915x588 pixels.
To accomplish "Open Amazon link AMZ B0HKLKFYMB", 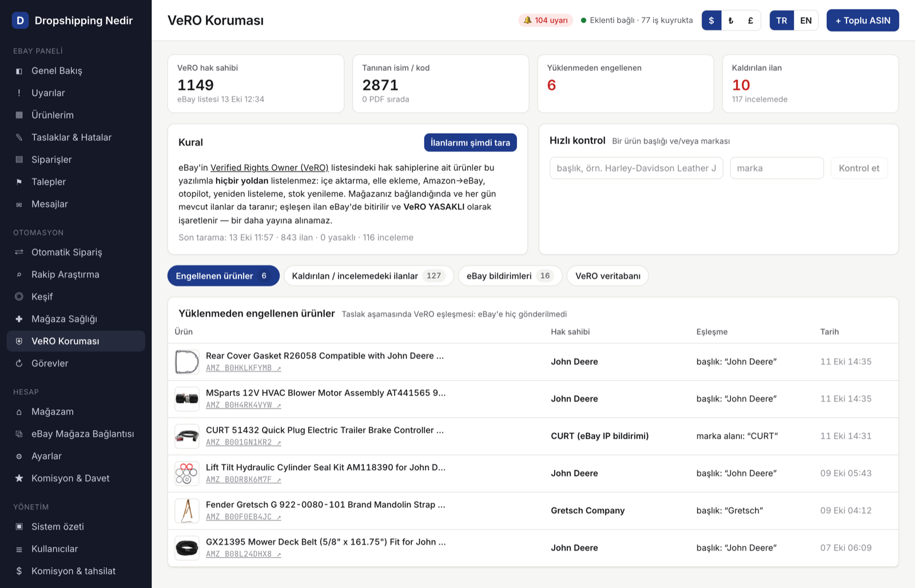I will pyautogui.click(x=244, y=368).
